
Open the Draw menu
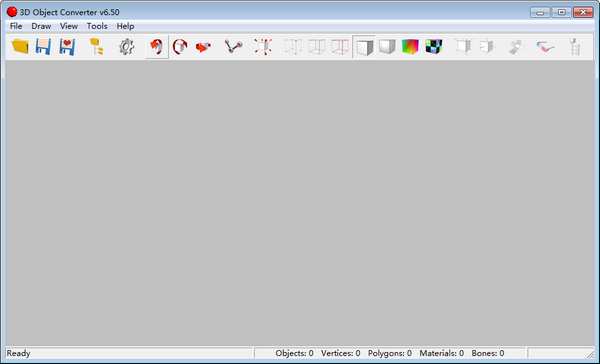point(41,26)
